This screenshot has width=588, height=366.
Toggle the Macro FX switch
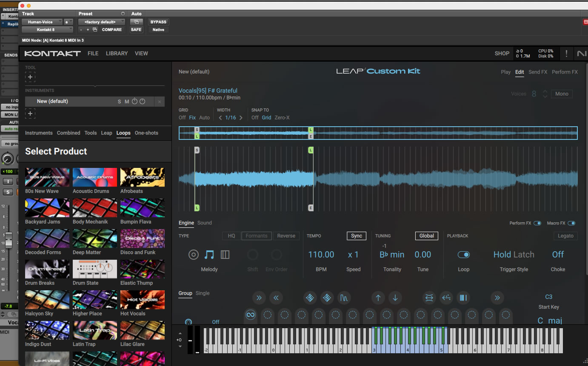571,223
